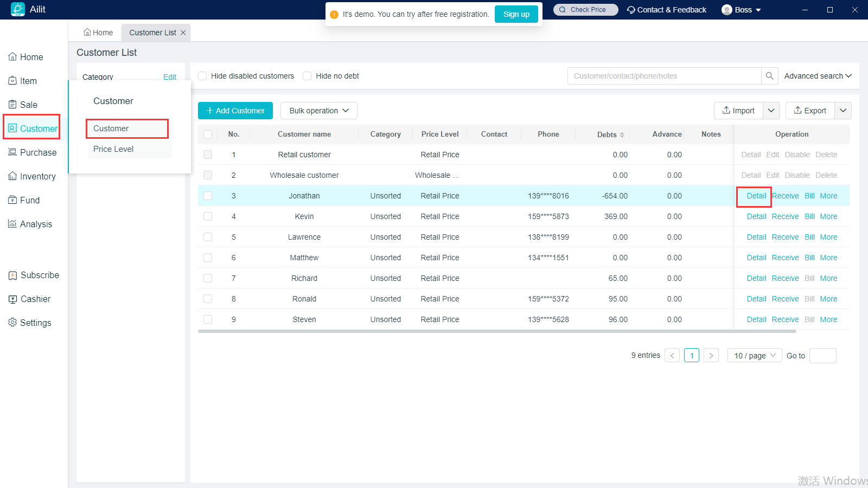Open the 10 / page size dropdown

coord(754,356)
